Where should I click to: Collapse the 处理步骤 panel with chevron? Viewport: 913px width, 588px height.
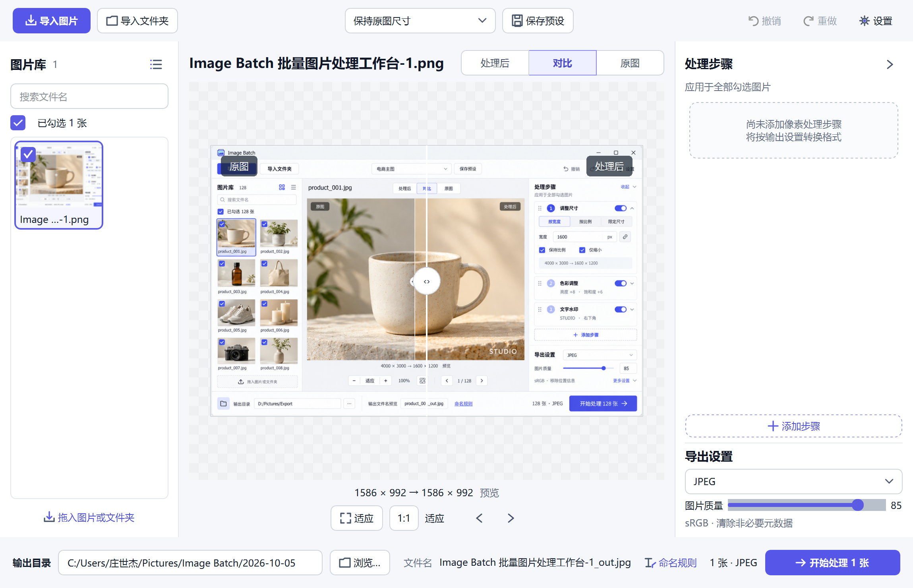[890, 64]
